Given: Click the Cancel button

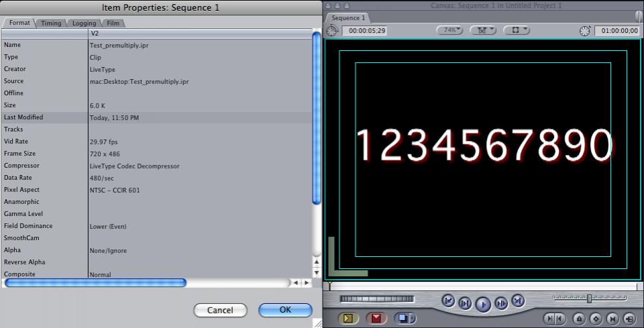Looking at the screenshot, I should click(x=220, y=311).
